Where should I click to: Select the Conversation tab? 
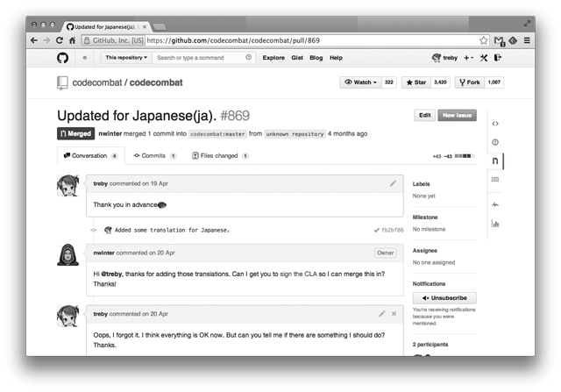(x=91, y=156)
